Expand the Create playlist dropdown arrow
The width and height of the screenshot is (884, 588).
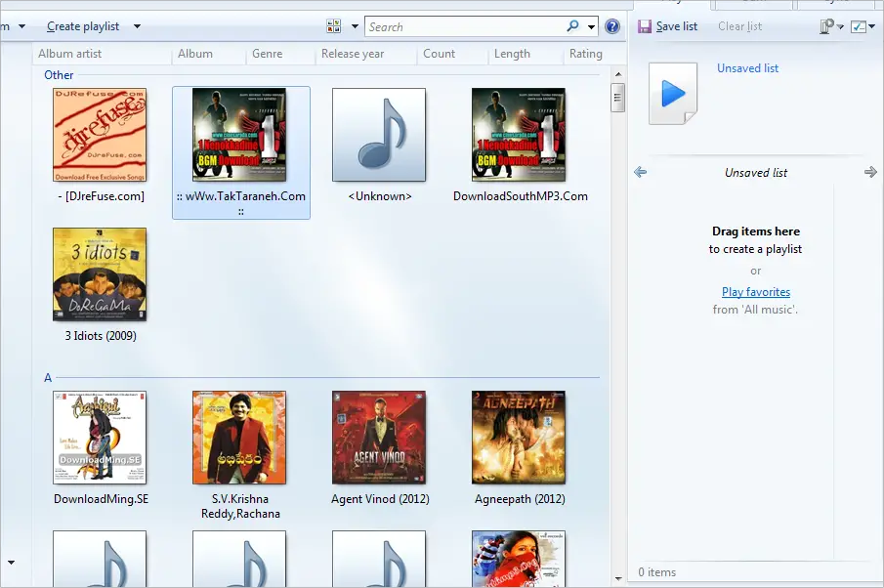(x=137, y=26)
